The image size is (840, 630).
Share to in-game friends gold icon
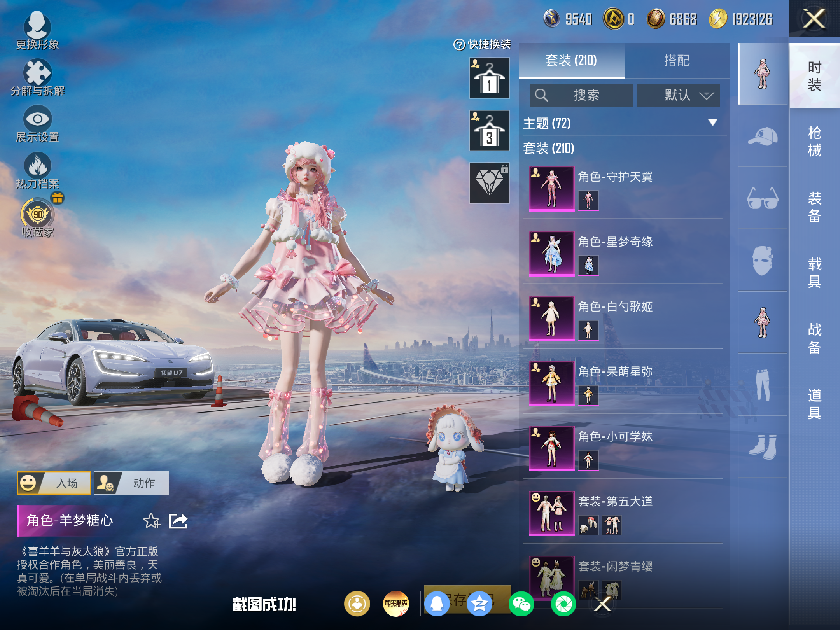coord(357,604)
